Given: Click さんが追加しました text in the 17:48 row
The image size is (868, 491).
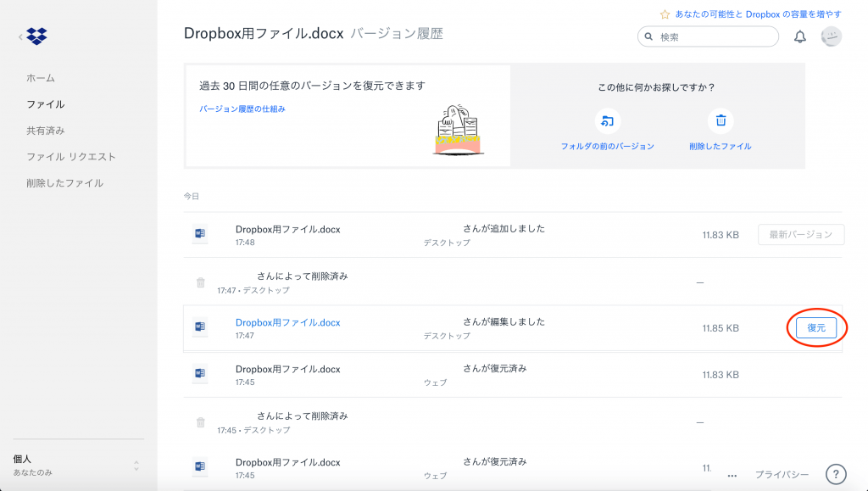Looking at the screenshot, I should point(504,229).
